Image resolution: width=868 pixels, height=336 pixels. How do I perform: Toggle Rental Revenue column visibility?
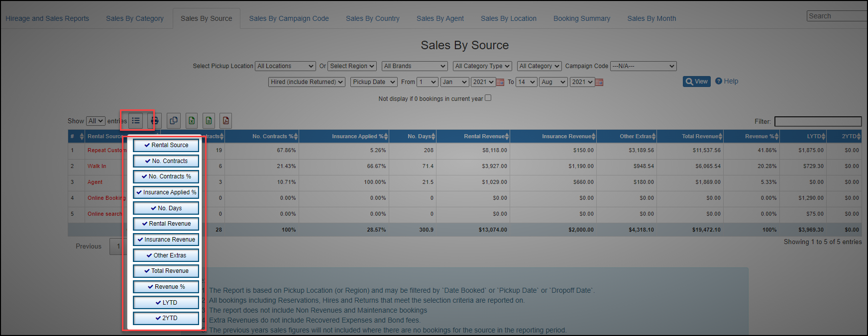tap(166, 224)
